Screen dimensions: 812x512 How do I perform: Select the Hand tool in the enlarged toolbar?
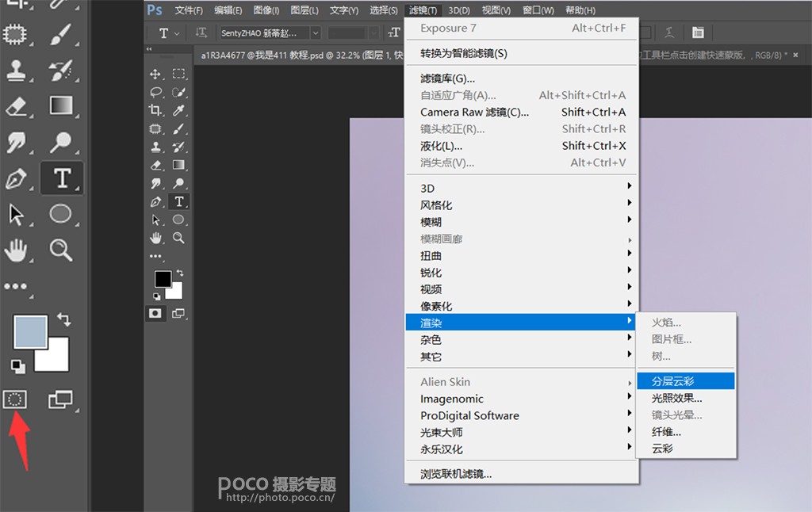(16, 250)
